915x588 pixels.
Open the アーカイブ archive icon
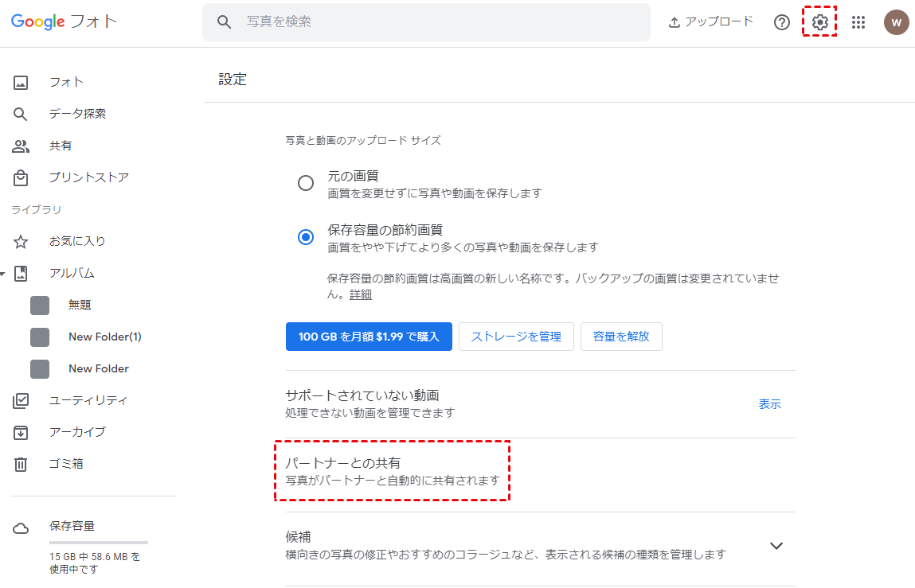pos(21,432)
